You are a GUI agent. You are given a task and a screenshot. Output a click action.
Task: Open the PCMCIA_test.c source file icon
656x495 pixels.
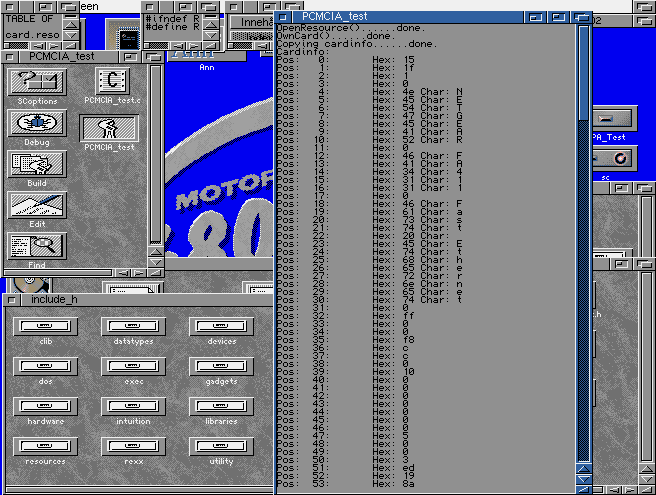(113, 80)
